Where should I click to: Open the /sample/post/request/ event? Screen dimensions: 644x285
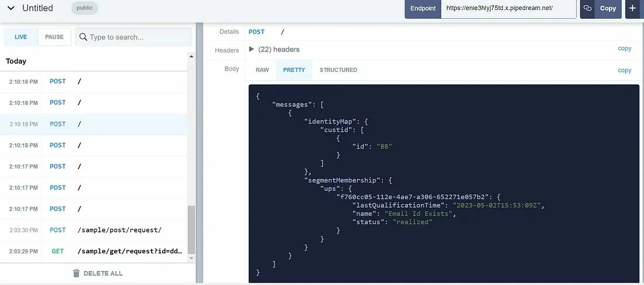94,230
